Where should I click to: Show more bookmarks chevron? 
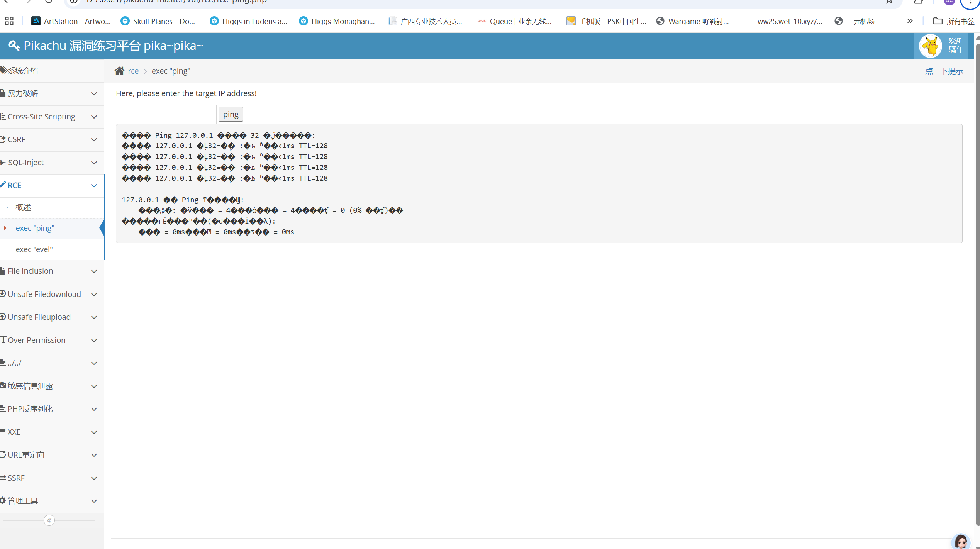[910, 21]
